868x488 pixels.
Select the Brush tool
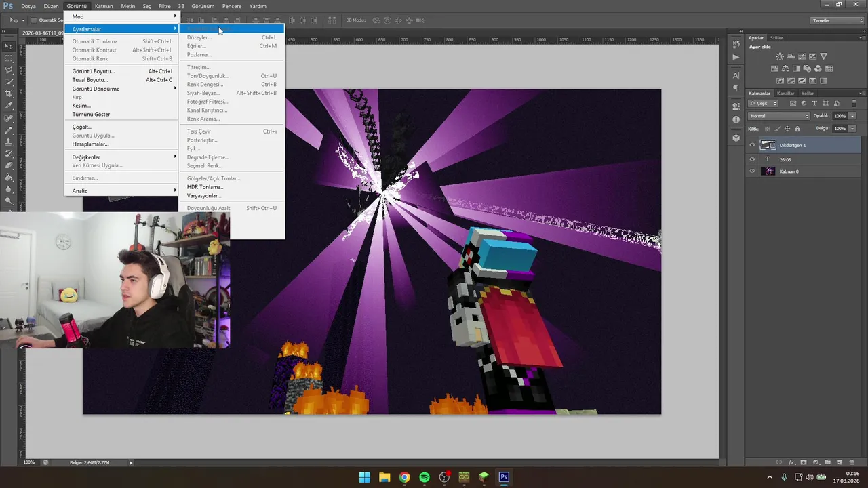point(9,129)
